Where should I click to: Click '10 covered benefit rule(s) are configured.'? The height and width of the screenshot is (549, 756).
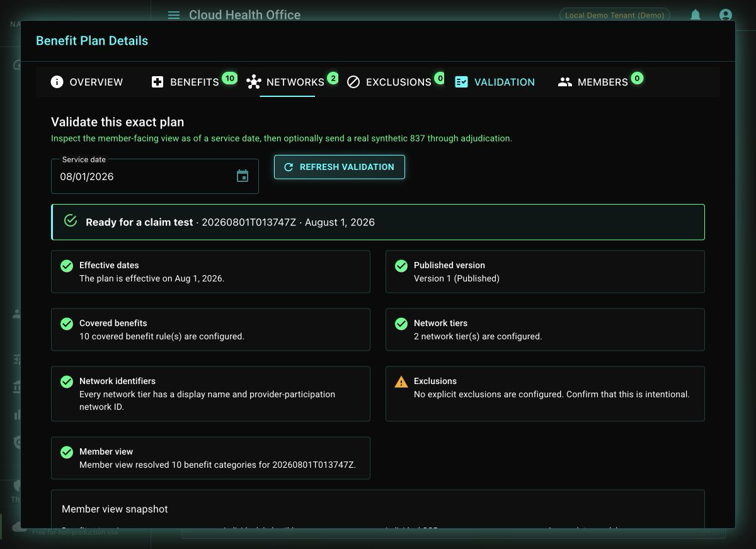[162, 336]
